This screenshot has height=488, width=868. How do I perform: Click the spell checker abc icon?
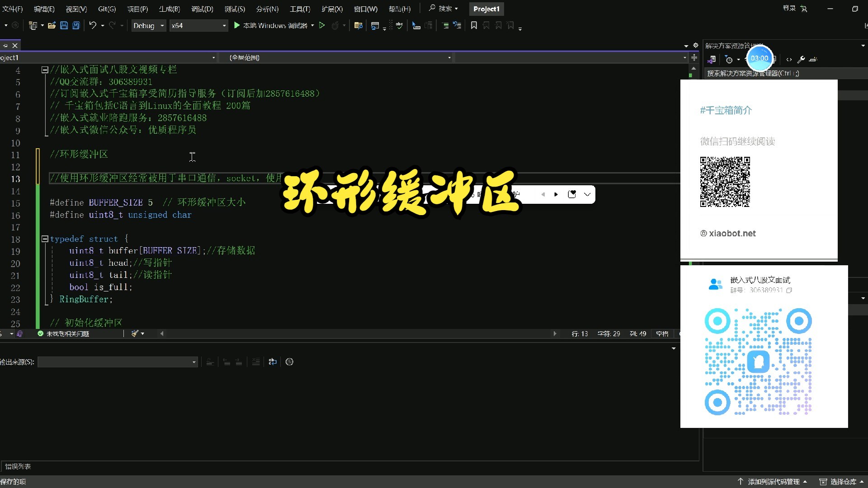399,26
